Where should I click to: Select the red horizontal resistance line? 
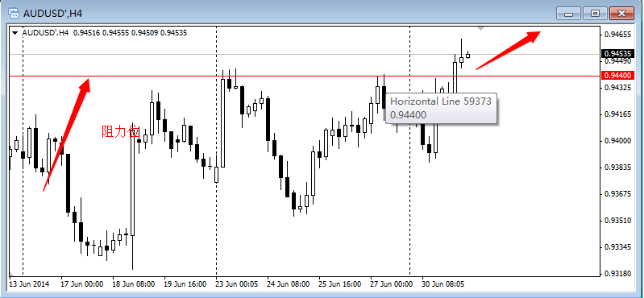pyautogui.click(x=304, y=76)
